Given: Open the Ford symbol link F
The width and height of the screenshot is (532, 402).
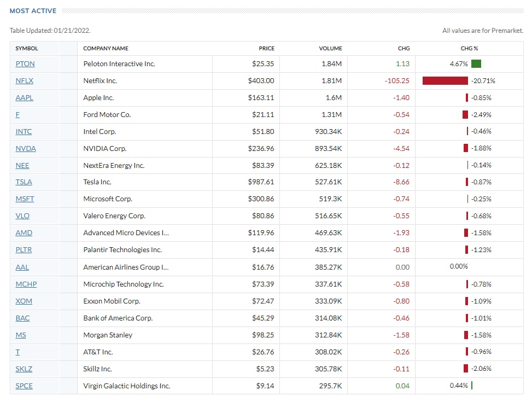Looking at the screenshot, I should pyautogui.click(x=17, y=115).
